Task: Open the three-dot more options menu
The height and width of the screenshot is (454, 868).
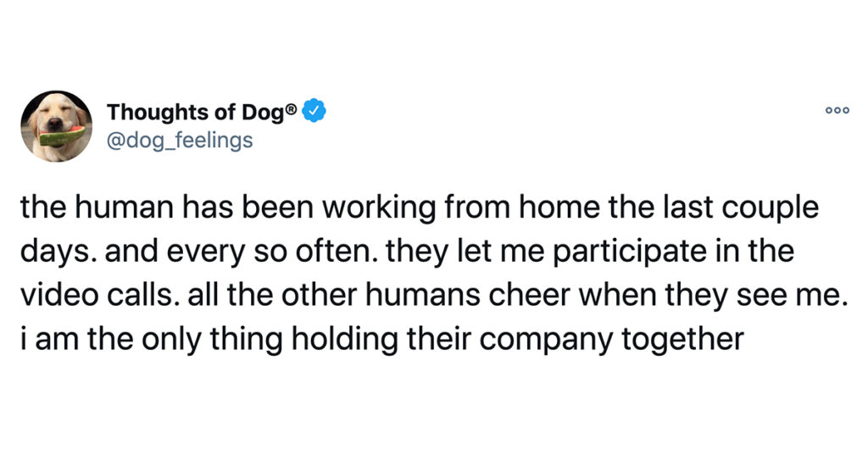Action: (x=837, y=111)
